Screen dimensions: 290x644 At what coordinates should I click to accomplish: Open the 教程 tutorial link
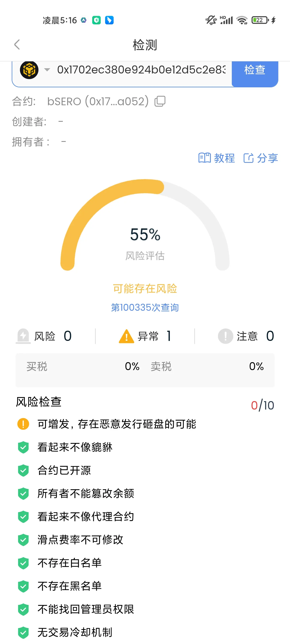(216, 158)
